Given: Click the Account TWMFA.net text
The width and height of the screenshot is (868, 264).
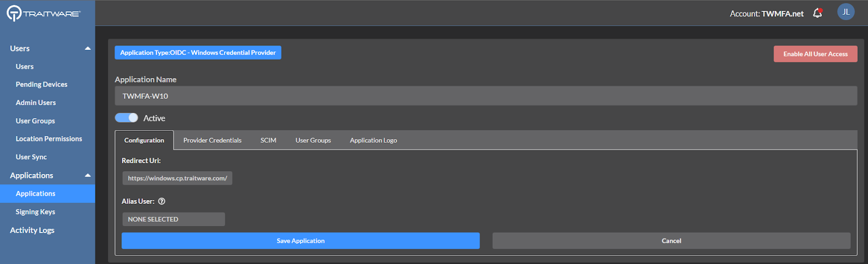Looking at the screenshot, I should tap(767, 14).
